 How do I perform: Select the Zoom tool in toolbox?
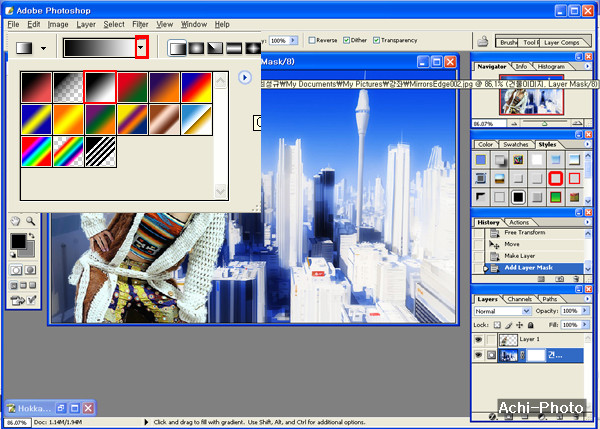(x=31, y=220)
